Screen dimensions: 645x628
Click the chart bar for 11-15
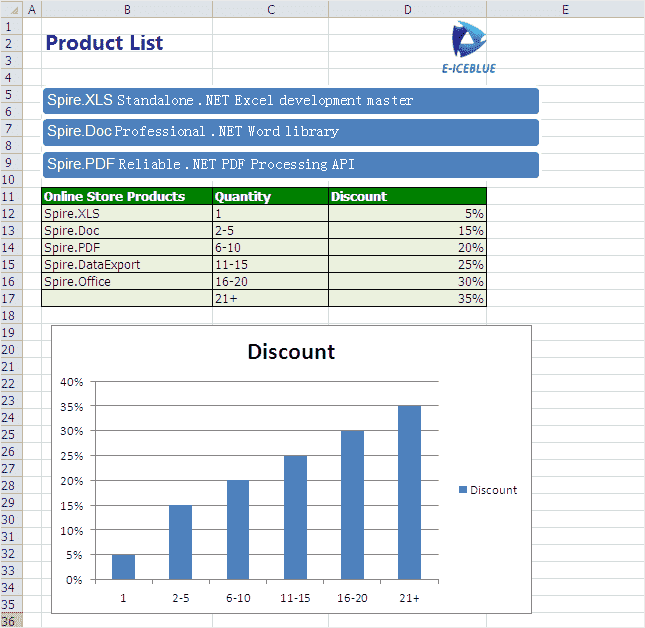click(295, 517)
